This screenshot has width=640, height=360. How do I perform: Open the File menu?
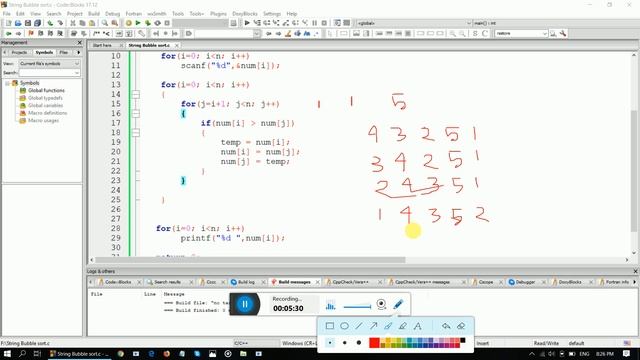pyautogui.click(x=7, y=14)
